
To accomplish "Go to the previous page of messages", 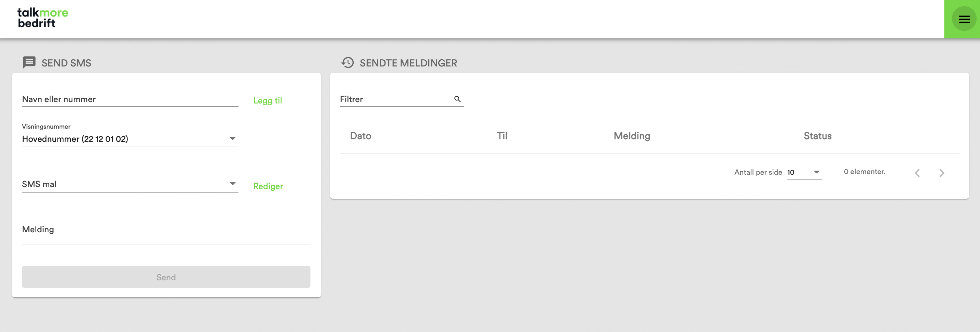I will point(917,173).
